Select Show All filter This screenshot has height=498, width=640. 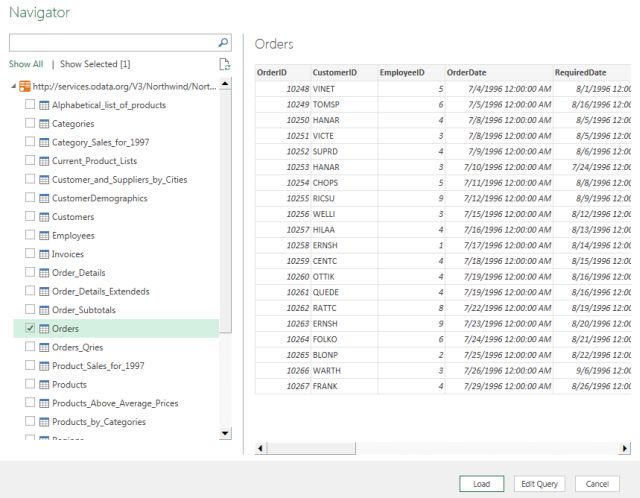[x=26, y=63]
